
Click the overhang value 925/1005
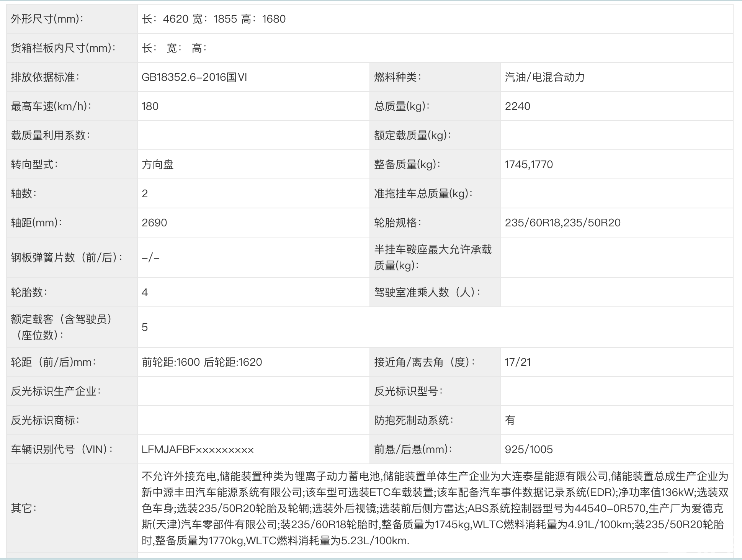click(x=528, y=449)
